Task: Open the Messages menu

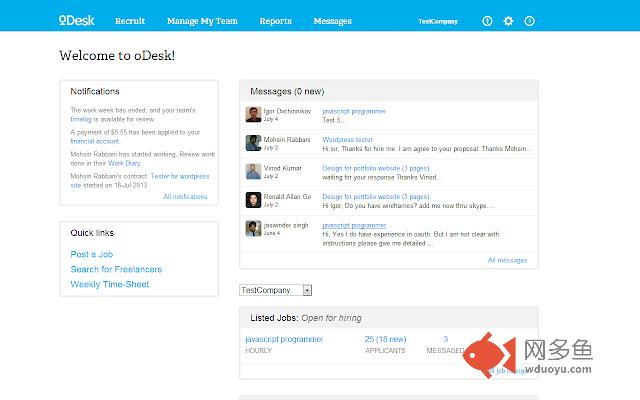Action: [332, 21]
